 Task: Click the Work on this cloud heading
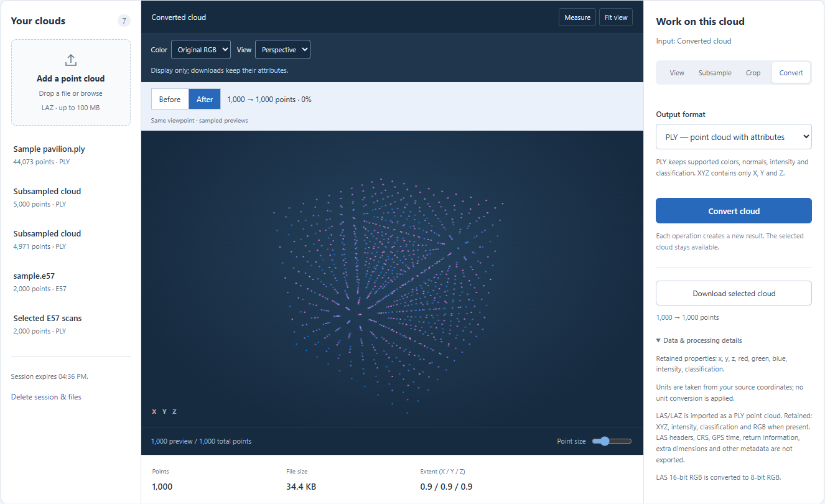700,22
